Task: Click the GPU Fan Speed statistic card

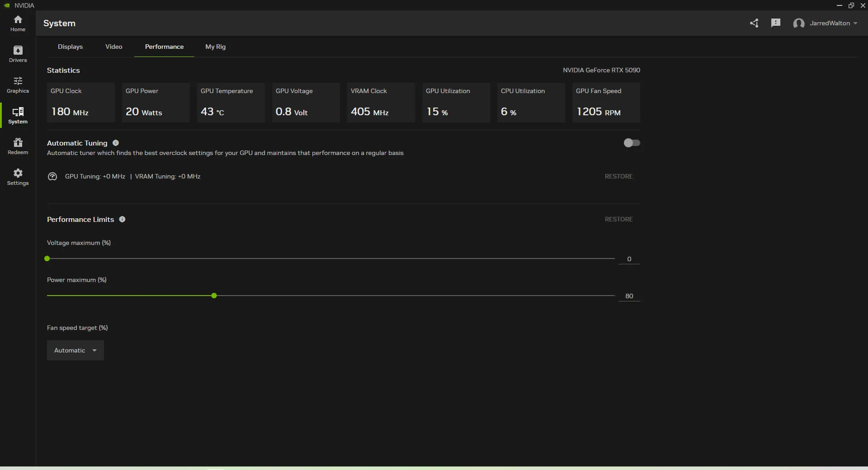Action: (606, 103)
